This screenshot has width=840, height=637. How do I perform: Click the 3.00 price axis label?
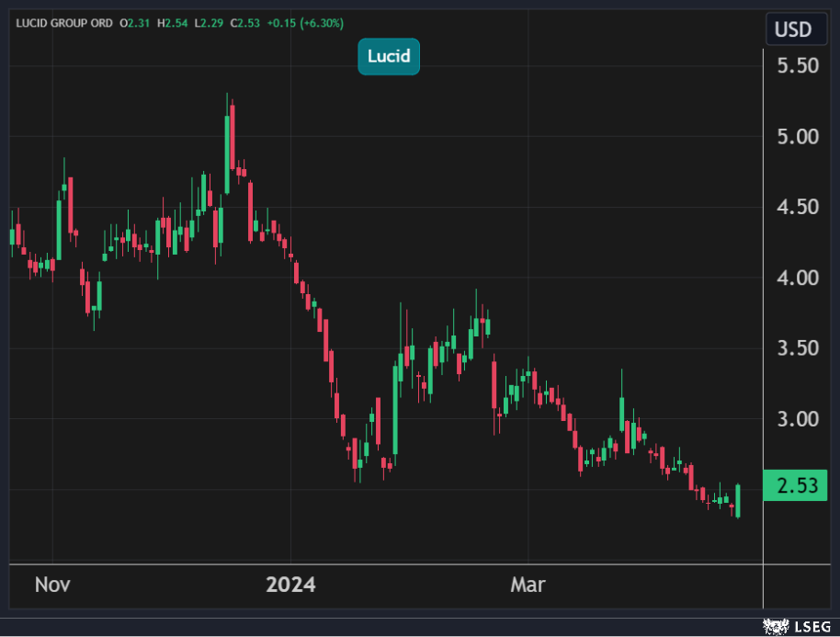[x=796, y=419]
